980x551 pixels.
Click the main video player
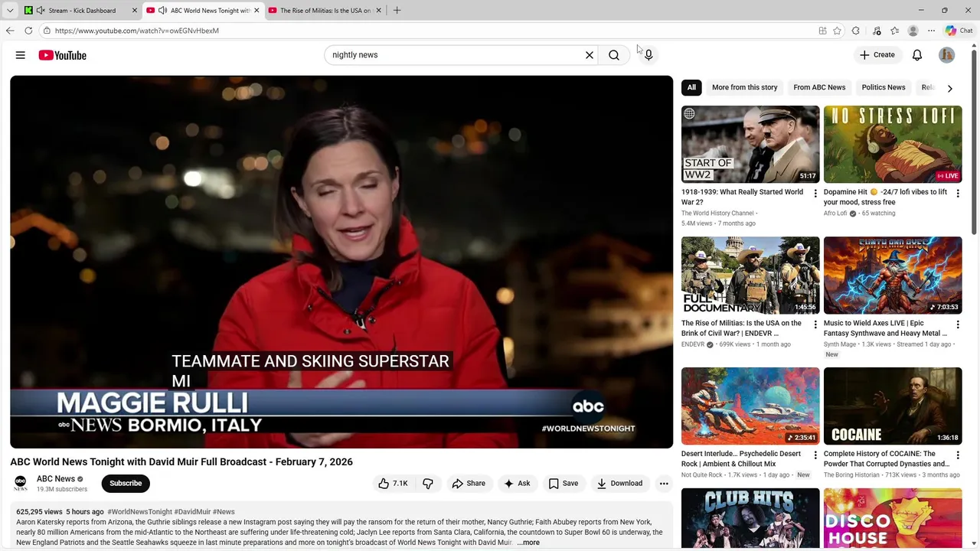[341, 262]
